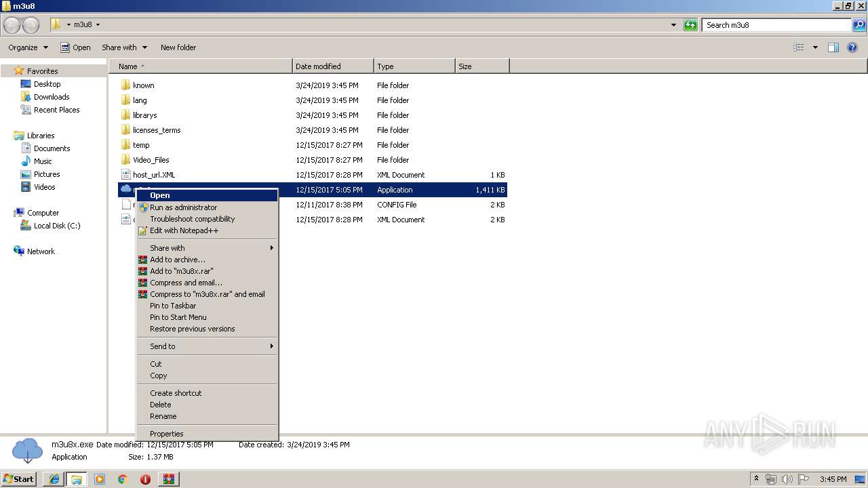Choose Compress to "m3u8x.rar" and email

208,294
